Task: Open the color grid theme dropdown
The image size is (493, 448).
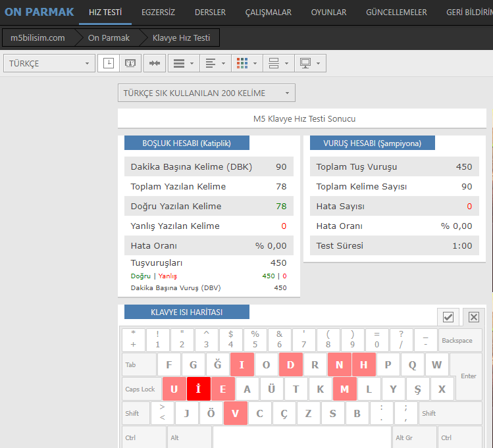Action: pyautogui.click(x=247, y=63)
